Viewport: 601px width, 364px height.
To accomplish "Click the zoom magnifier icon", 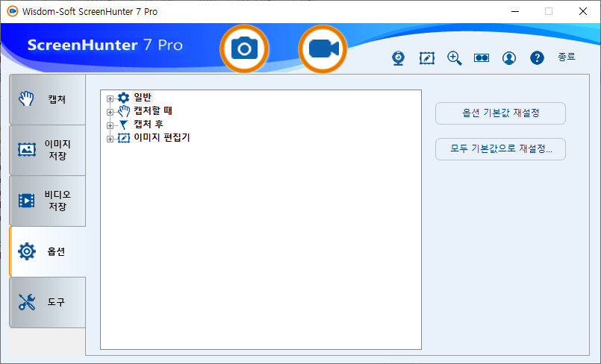I will click(x=455, y=58).
